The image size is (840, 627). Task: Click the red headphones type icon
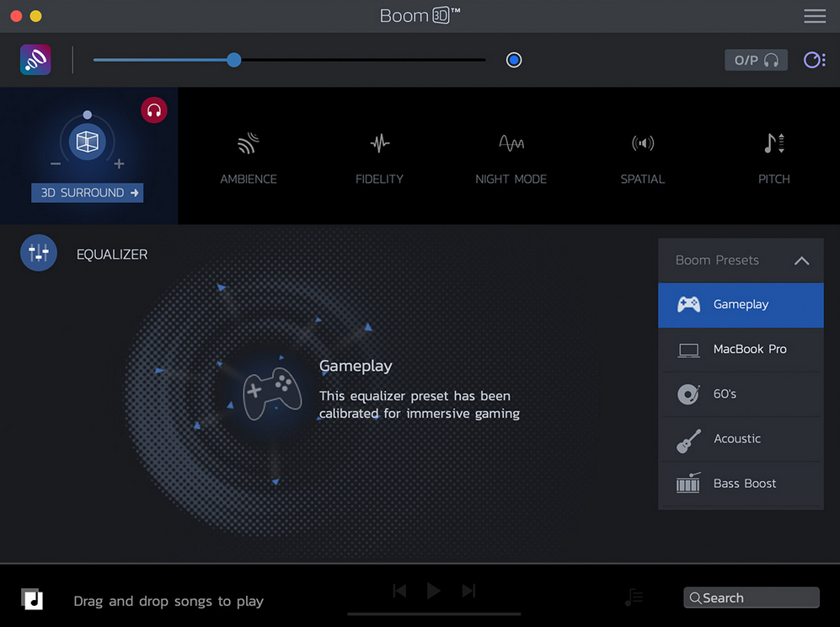tap(153, 110)
